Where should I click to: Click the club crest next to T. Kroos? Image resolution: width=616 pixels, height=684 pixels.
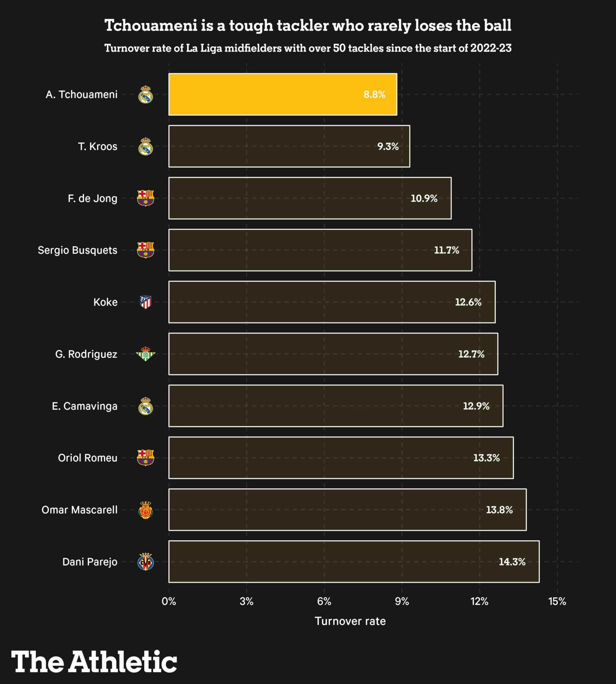[145, 147]
